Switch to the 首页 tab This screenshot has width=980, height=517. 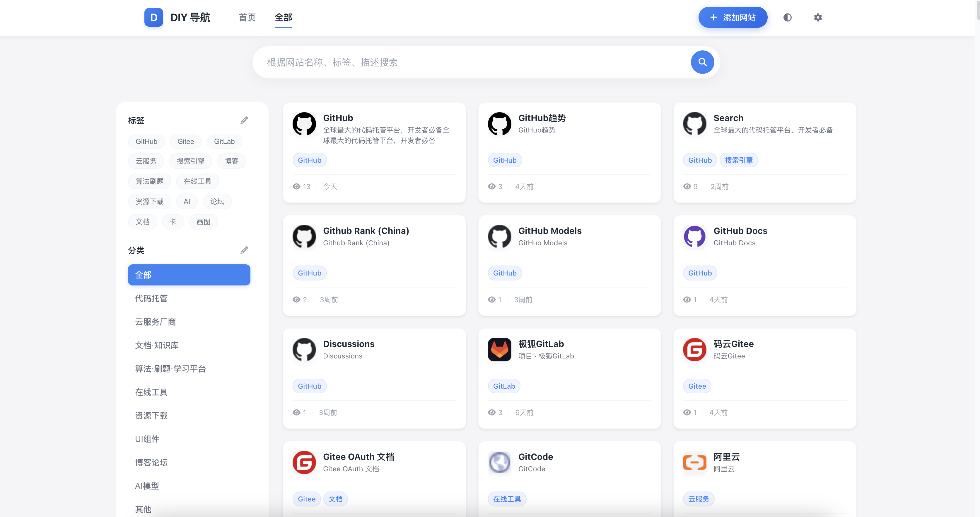(247, 18)
